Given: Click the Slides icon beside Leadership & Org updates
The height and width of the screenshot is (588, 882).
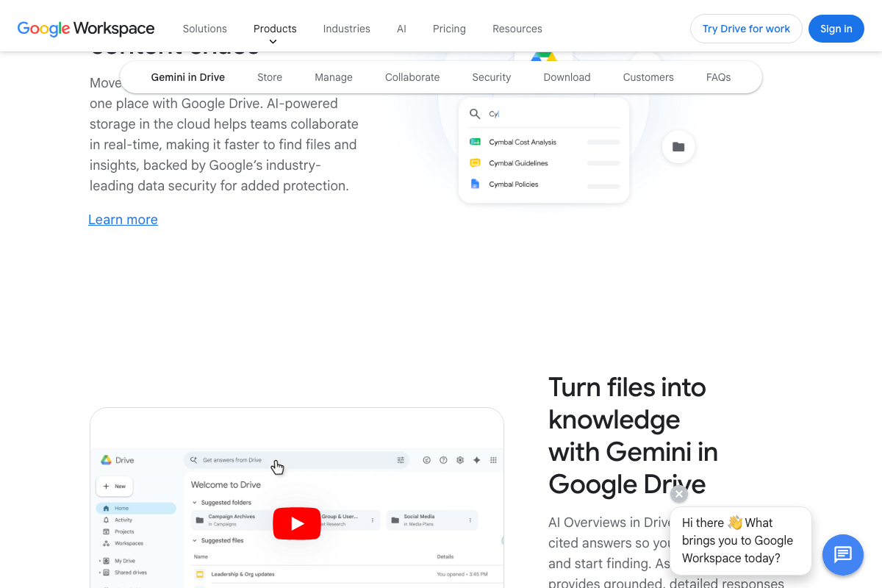Looking at the screenshot, I should (x=199, y=574).
